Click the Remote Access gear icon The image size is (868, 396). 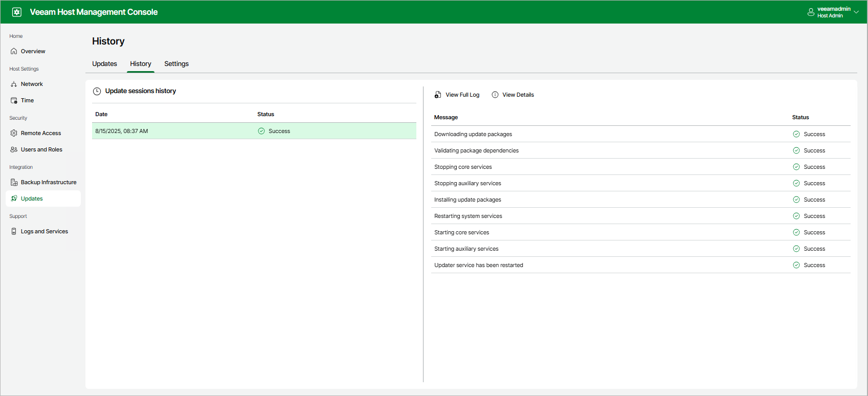[14, 133]
